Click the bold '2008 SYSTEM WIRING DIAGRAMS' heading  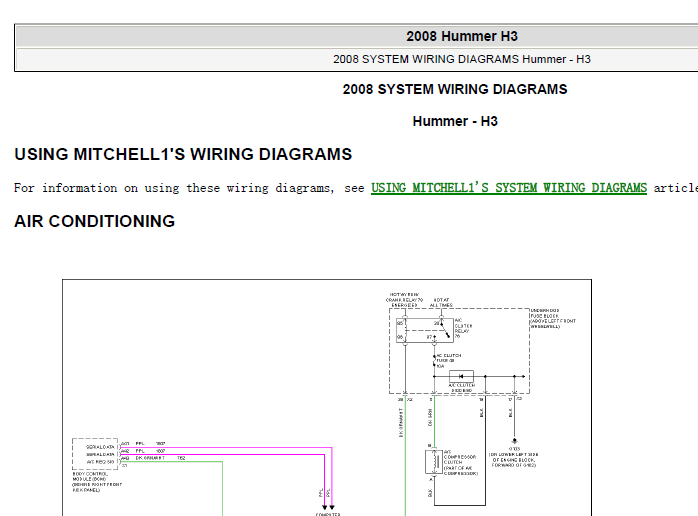click(455, 89)
